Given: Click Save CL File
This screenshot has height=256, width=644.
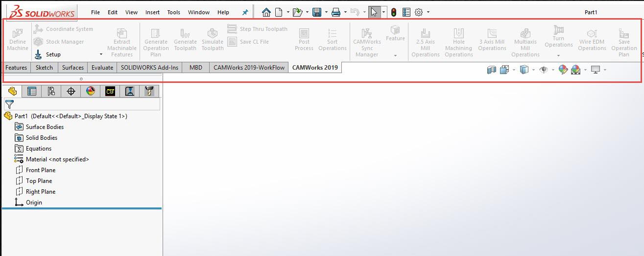Looking at the screenshot, I should (x=248, y=42).
